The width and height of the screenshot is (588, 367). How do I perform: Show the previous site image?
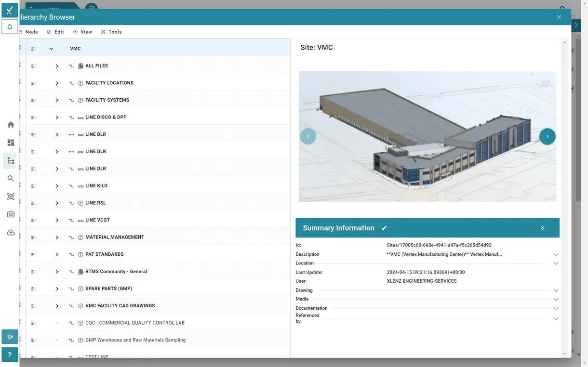click(x=308, y=136)
